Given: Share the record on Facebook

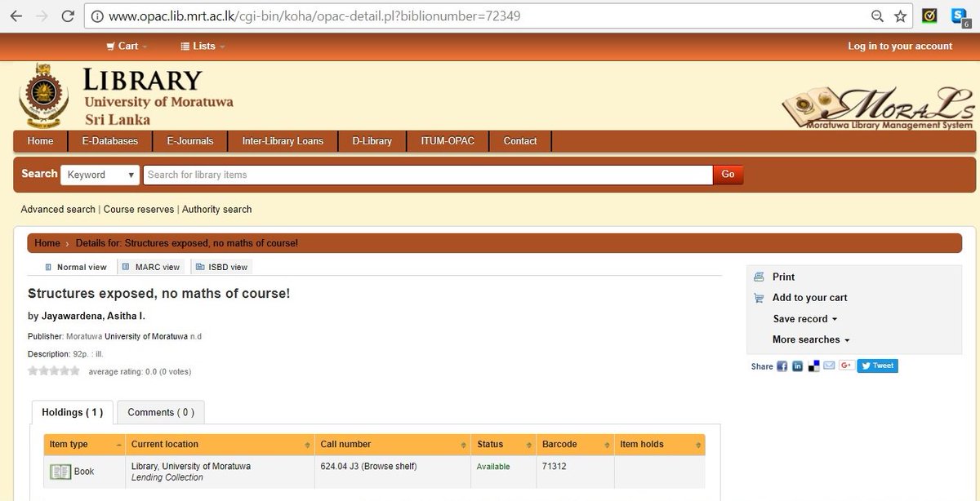Looking at the screenshot, I should pos(782,366).
